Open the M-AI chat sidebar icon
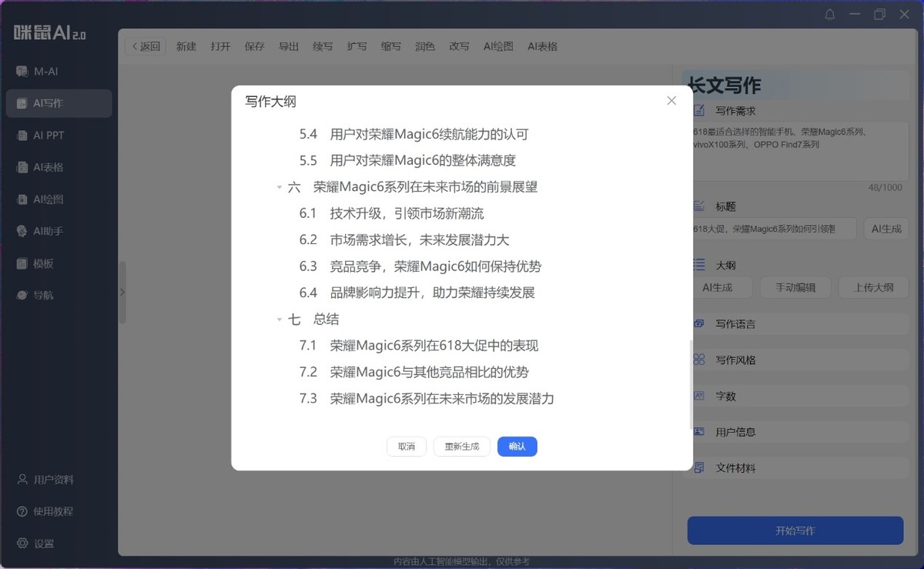Image resolution: width=924 pixels, height=569 pixels. [x=22, y=72]
